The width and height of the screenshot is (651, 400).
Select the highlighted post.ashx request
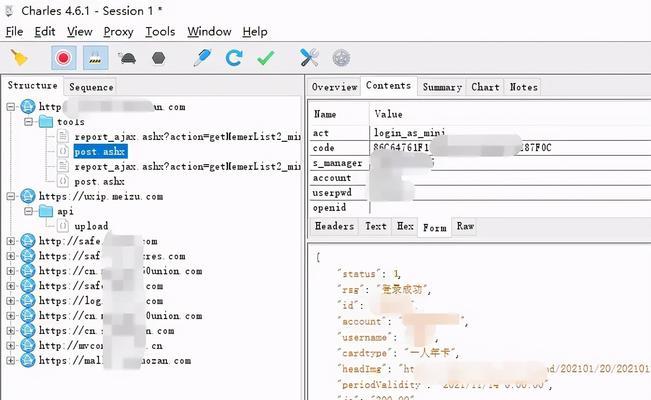[100, 152]
